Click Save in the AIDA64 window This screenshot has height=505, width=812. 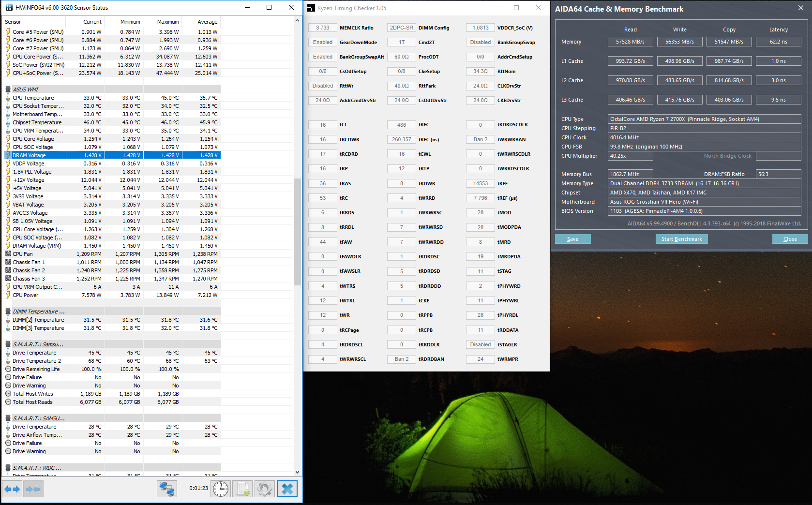point(572,239)
